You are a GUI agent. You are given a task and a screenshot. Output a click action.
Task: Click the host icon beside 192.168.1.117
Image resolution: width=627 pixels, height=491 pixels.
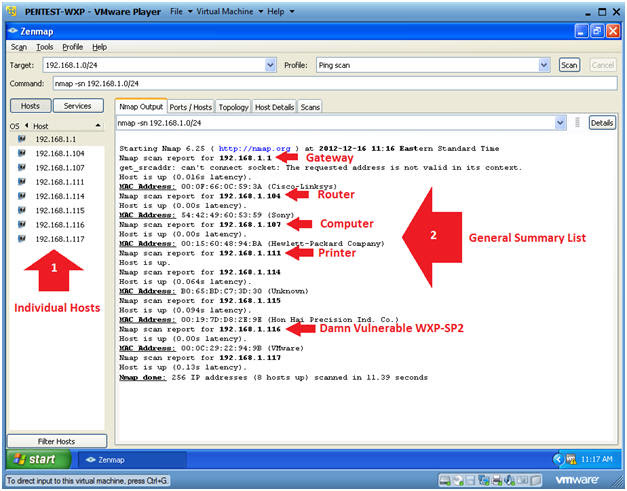pos(22,239)
